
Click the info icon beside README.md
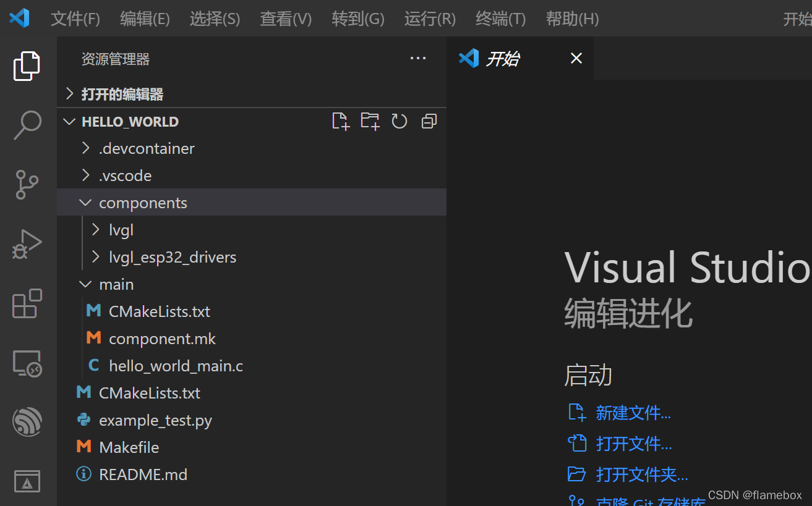[83, 474]
